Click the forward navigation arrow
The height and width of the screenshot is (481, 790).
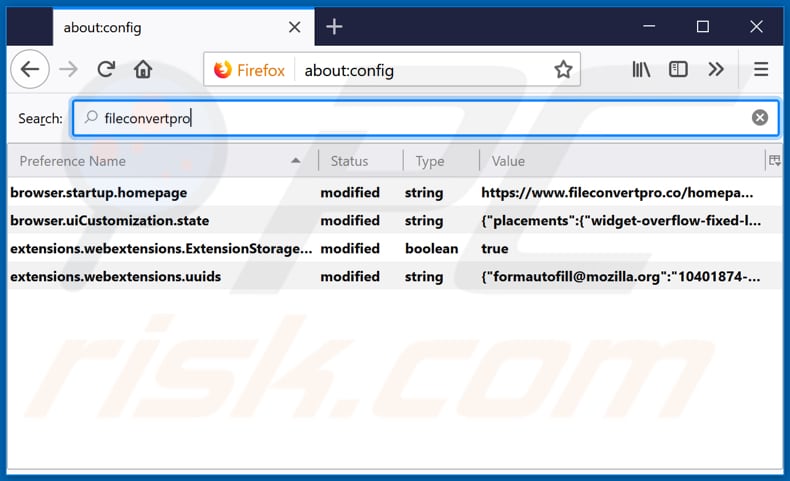[x=68, y=69]
